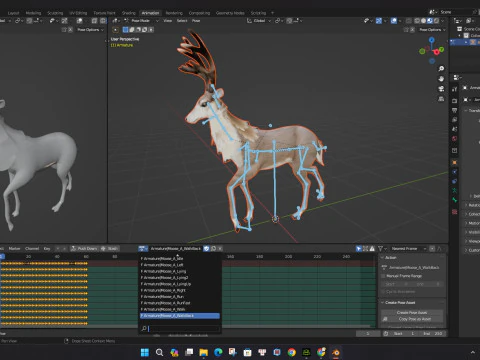Open the Pose menu in viewport header
Screen dimensions: 480x360
click(196, 21)
